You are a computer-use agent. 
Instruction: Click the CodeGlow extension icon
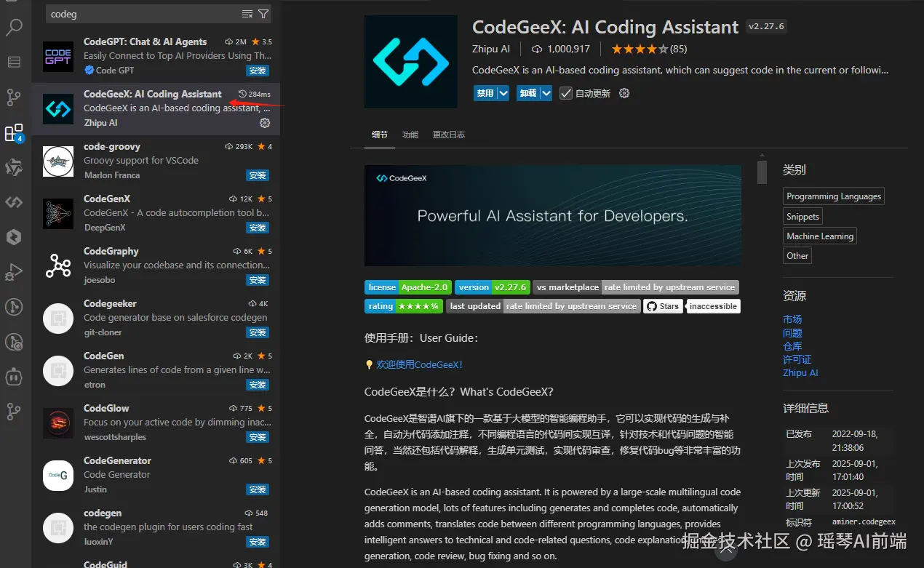click(x=58, y=423)
